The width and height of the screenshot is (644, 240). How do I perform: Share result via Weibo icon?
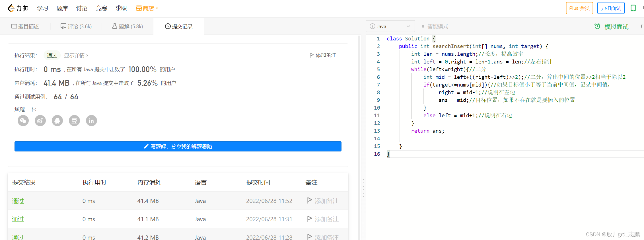click(40, 121)
